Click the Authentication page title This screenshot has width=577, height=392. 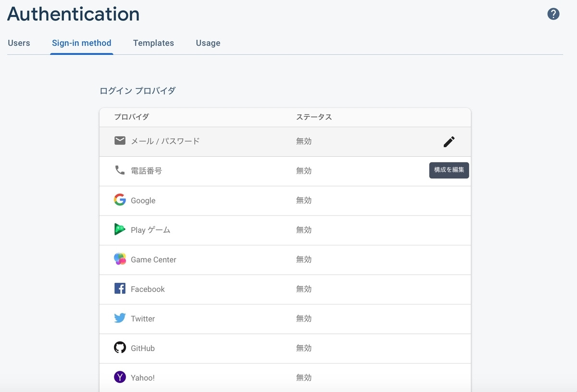tap(73, 14)
